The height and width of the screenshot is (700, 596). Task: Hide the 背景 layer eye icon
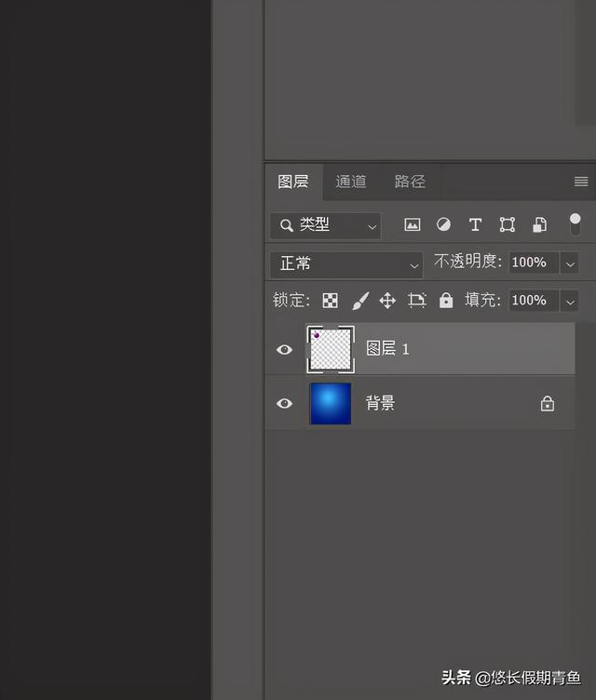[x=284, y=404]
